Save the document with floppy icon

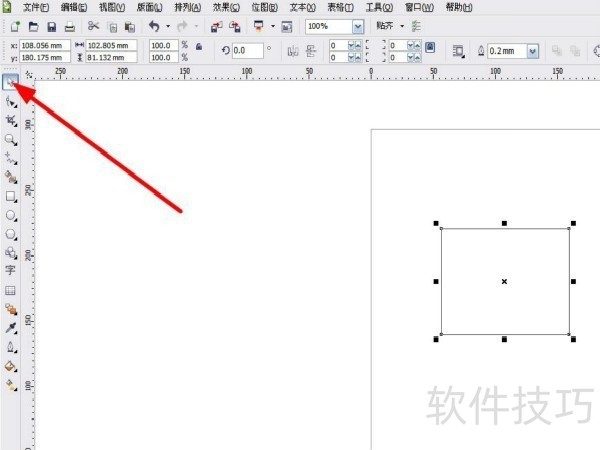point(52,26)
